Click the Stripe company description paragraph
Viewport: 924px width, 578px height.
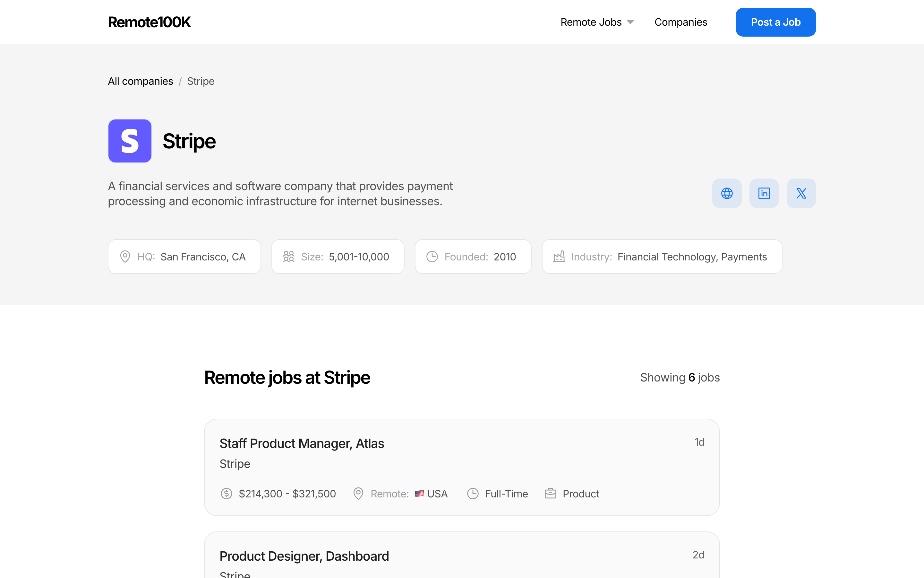(280, 193)
